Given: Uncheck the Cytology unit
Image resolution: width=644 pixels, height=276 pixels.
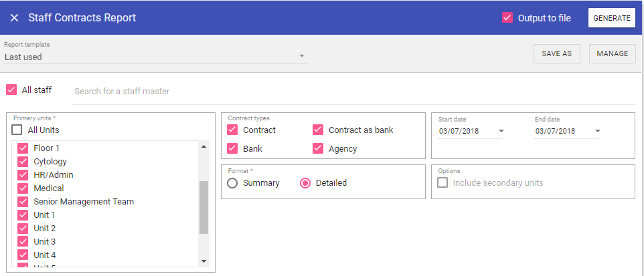Looking at the screenshot, I should coord(23,162).
